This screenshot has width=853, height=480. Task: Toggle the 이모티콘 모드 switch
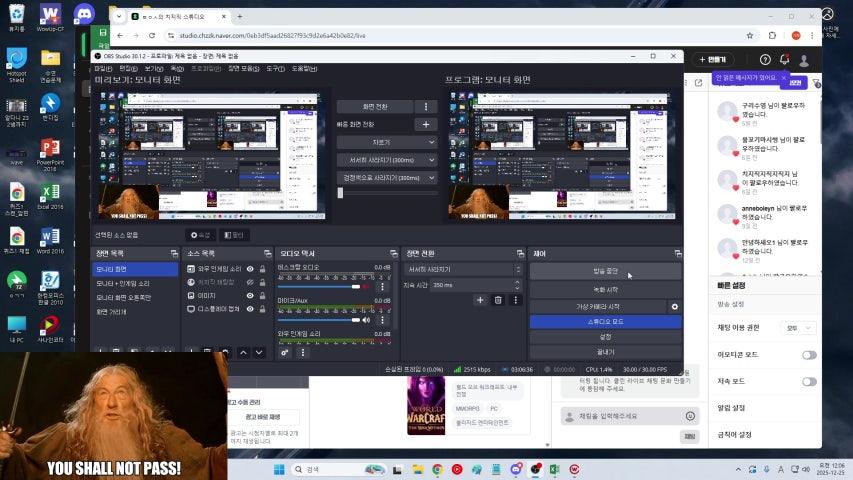[808, 355]
